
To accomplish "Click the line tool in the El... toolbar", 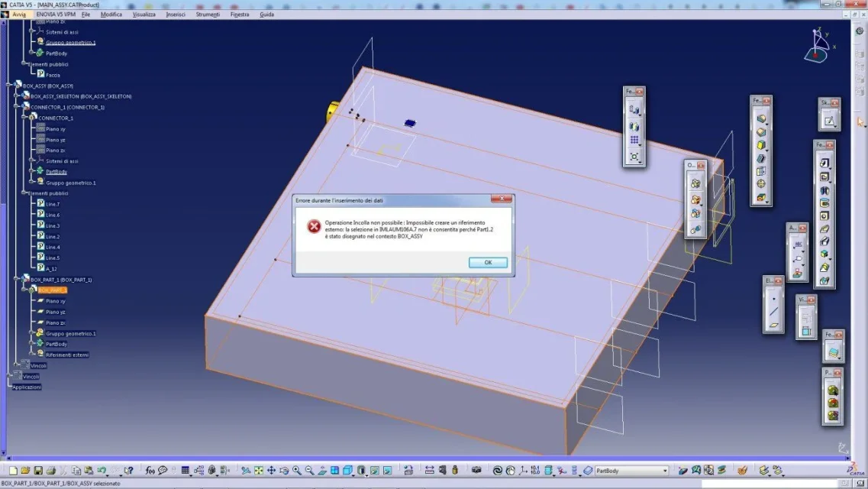I will tap(773, 311).
